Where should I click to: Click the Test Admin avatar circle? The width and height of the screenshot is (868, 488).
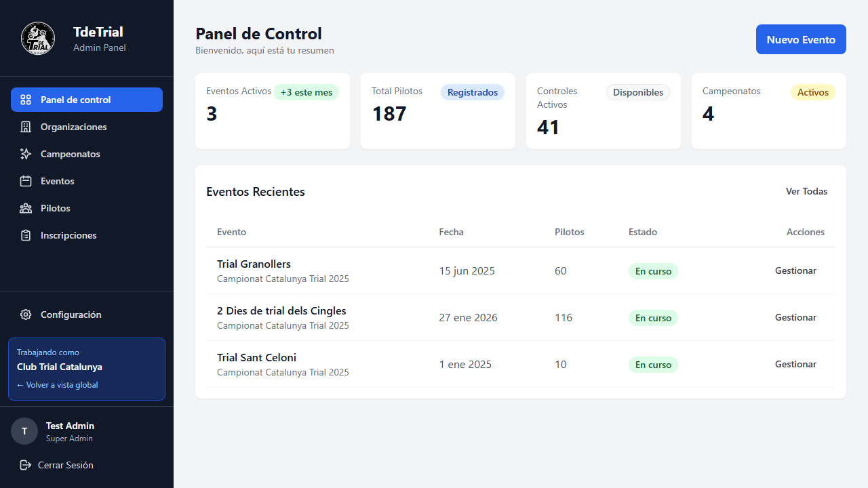click(x=24, y=431)
